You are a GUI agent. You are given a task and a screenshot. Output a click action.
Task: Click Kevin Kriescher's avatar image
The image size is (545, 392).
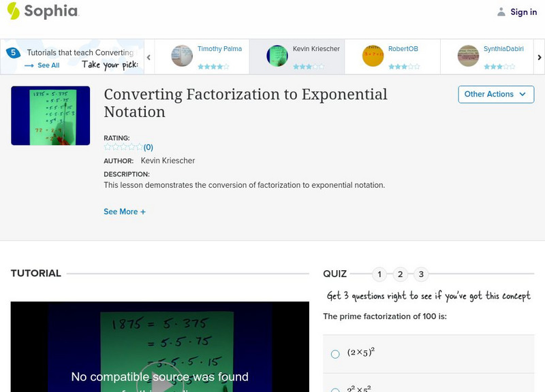click(279, 54)
